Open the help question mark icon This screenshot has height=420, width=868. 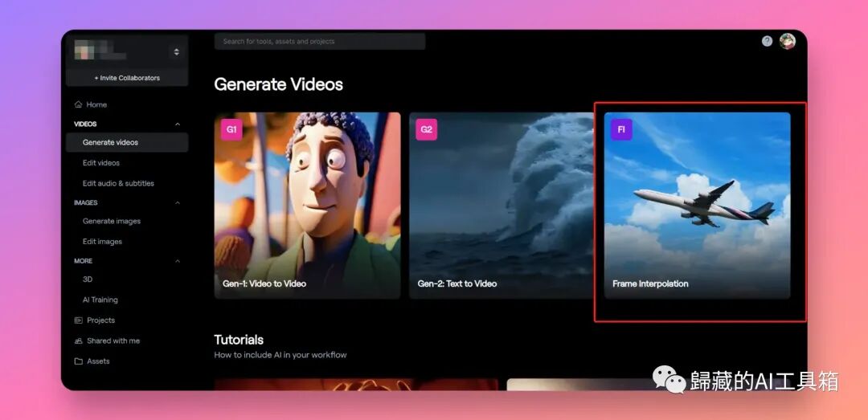coord(767,41)
